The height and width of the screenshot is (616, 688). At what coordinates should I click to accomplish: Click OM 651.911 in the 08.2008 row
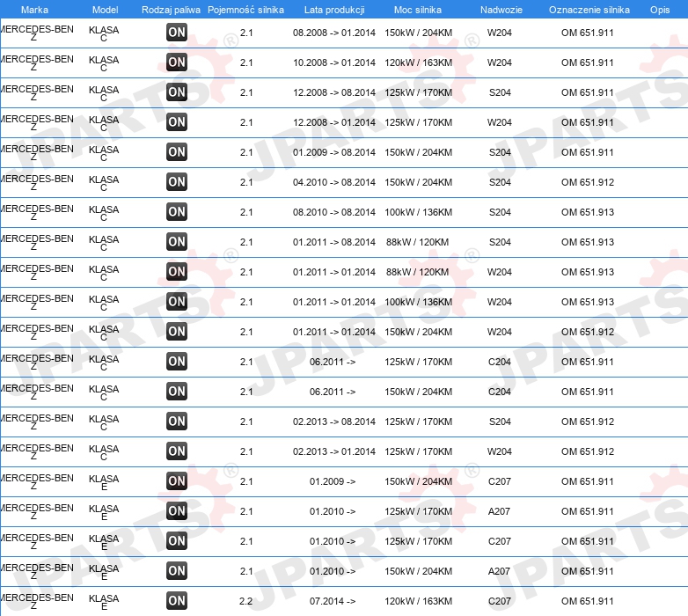(587, 33)
